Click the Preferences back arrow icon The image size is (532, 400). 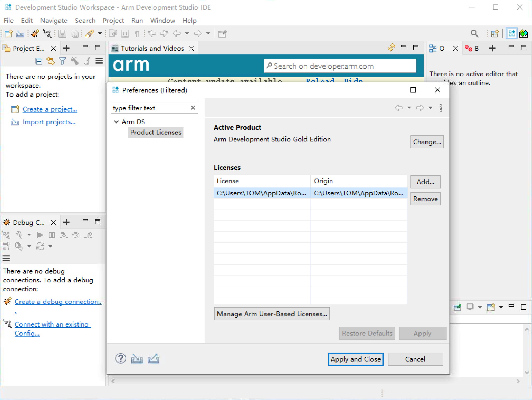399,108
